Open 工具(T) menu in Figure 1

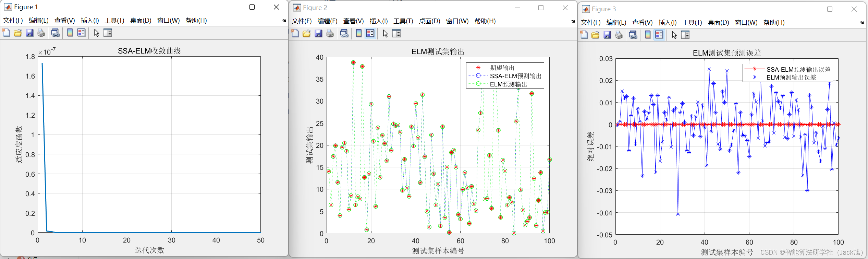(x=114, y=21)
